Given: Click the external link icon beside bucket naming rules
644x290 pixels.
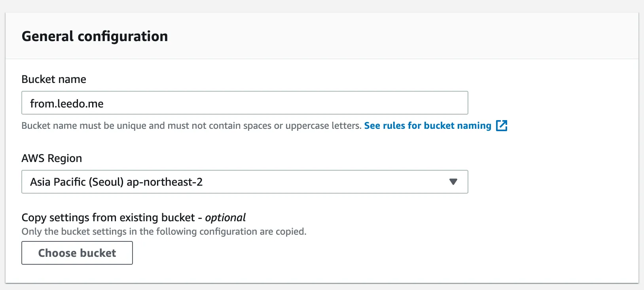Looking at the screenshot, I should pos(502,126).
